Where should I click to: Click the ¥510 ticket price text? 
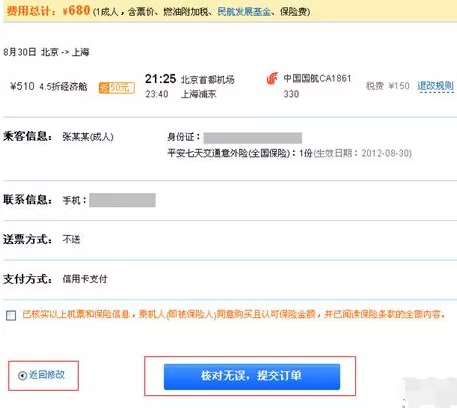coord(22,86)
